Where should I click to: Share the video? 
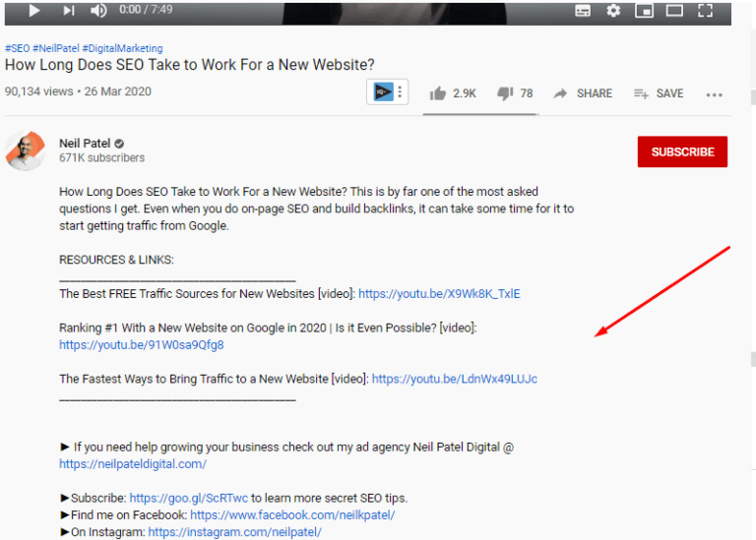(x=583, y=93)
